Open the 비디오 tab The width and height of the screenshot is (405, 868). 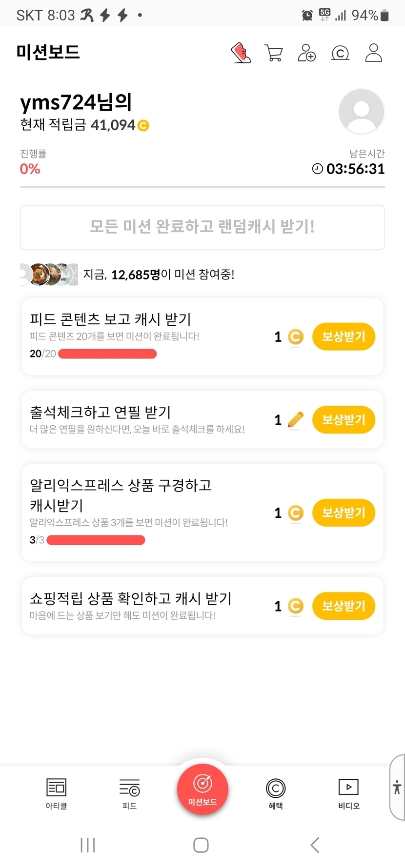point(348,793)
